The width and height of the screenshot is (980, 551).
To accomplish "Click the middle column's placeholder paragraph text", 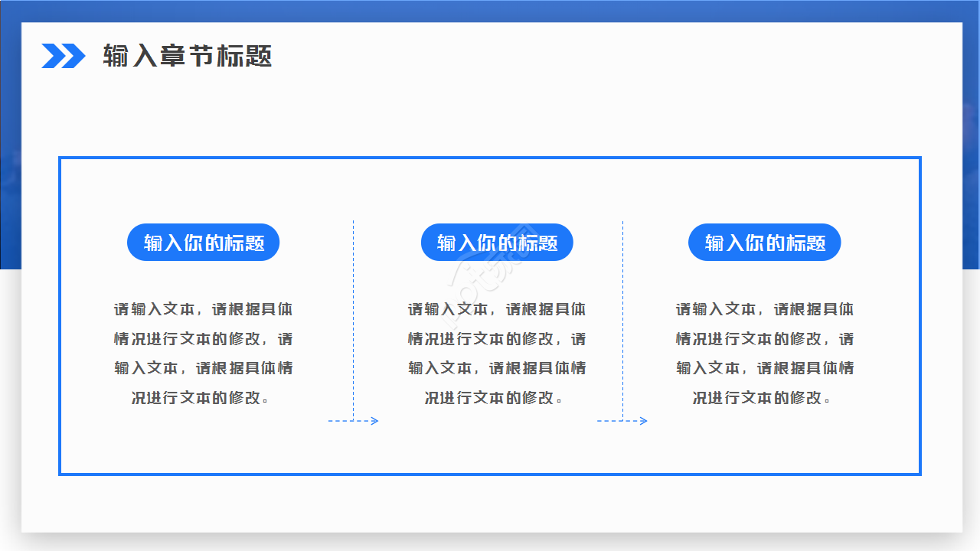I will [496, 354].
